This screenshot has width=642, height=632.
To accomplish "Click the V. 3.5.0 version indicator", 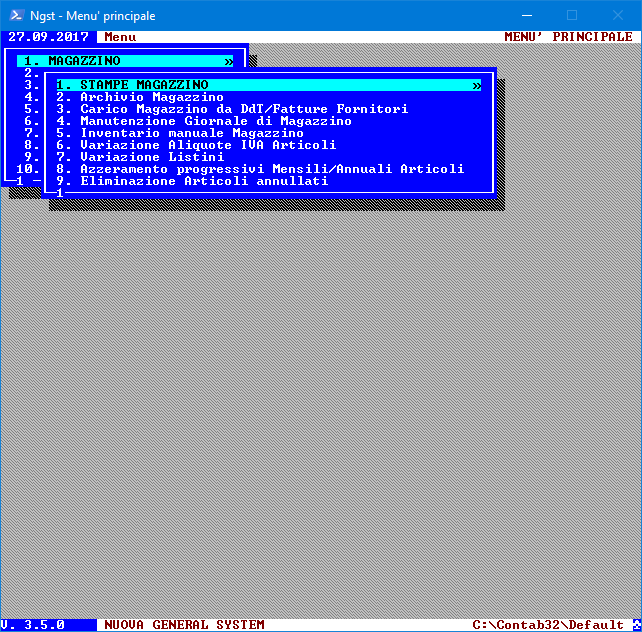I will (34, 624).
